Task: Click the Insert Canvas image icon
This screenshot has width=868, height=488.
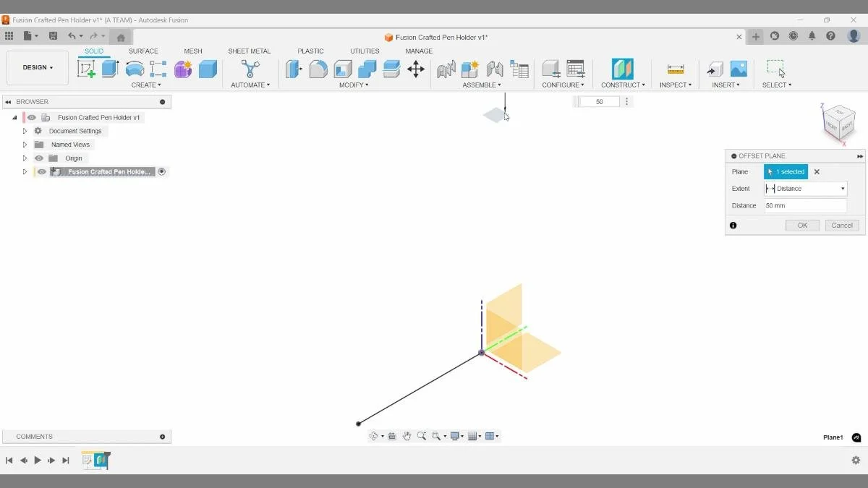Action: click(739, 69)
